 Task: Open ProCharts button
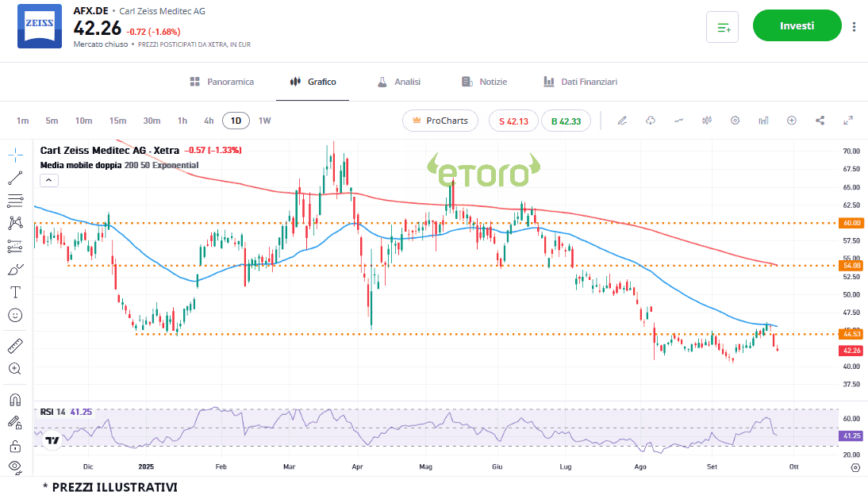[440, 121]
